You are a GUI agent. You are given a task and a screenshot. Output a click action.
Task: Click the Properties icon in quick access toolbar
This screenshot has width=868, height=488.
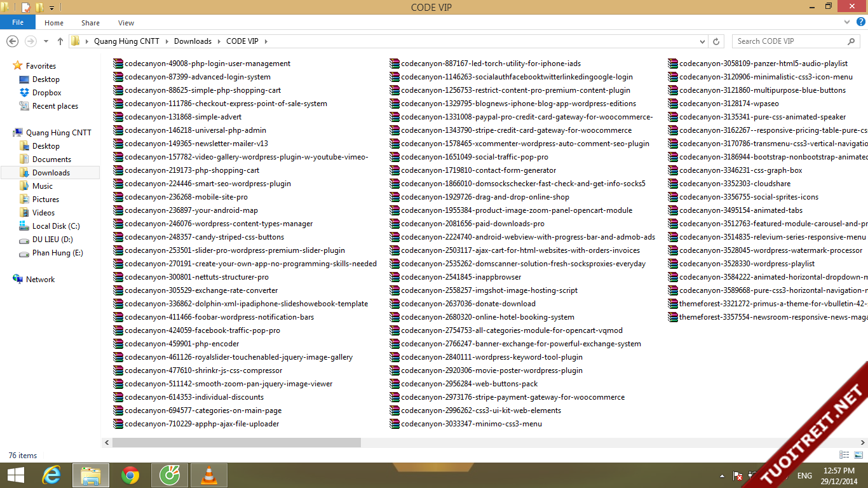tap(26, 8)
